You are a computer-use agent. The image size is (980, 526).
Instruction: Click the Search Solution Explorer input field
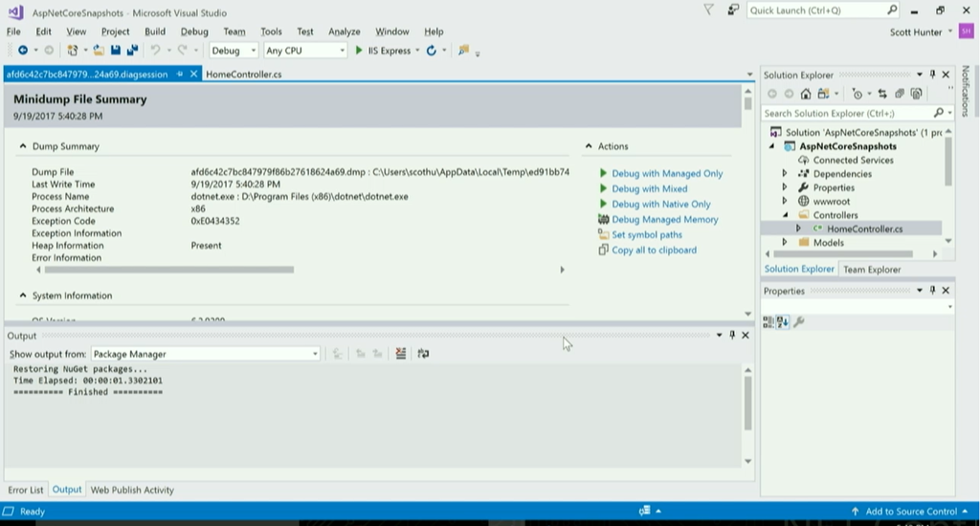(x=847, y=113)
